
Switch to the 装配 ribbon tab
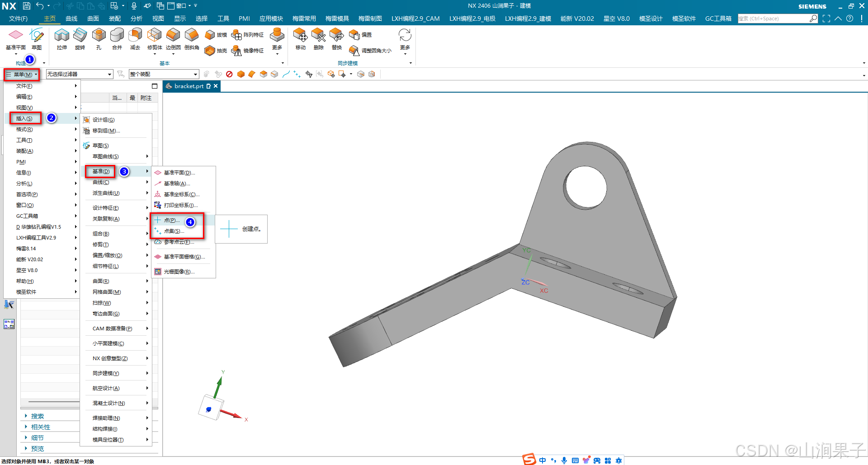tap(115, 19)
